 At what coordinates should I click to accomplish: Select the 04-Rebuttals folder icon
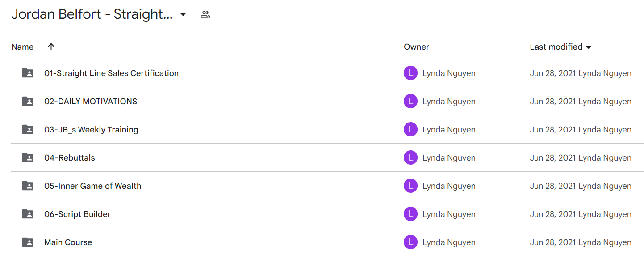[28, 157]
